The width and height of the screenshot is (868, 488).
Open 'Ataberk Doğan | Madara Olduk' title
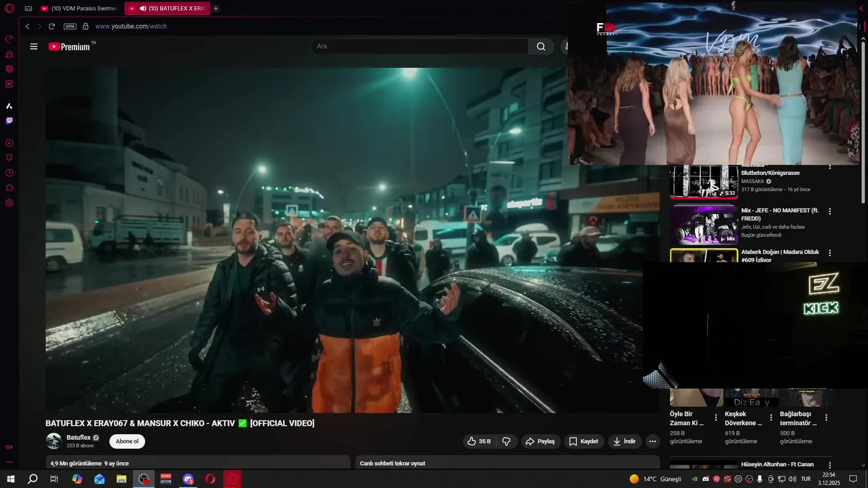click(x=780, y=256)
